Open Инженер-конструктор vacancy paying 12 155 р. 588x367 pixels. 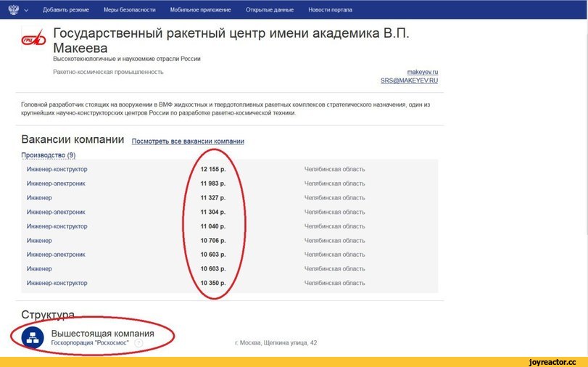(57, 169)
